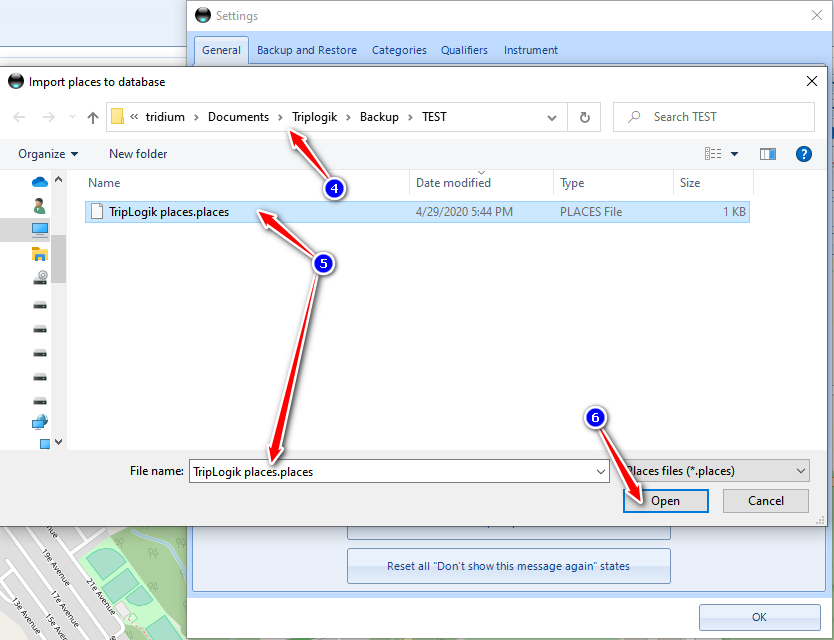Click the folder icon in address bar
The width and height of the screenshot is (834, 640).
point(117,117)
